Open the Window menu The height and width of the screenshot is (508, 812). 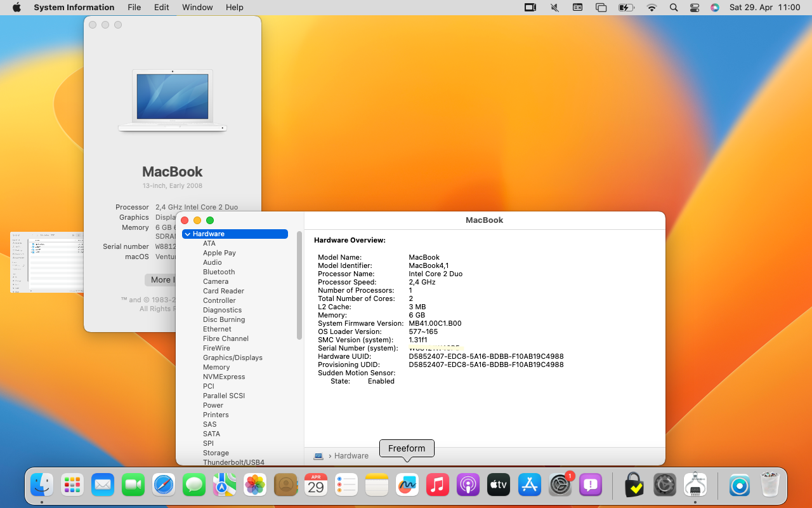tap(197, 8)
